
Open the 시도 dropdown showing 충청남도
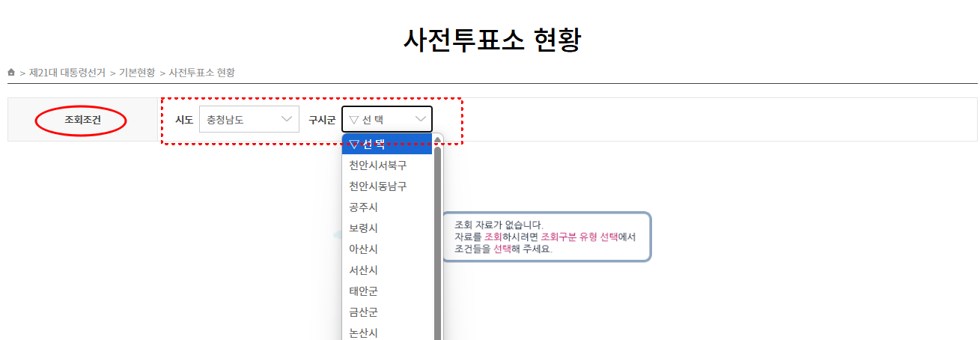249,119
